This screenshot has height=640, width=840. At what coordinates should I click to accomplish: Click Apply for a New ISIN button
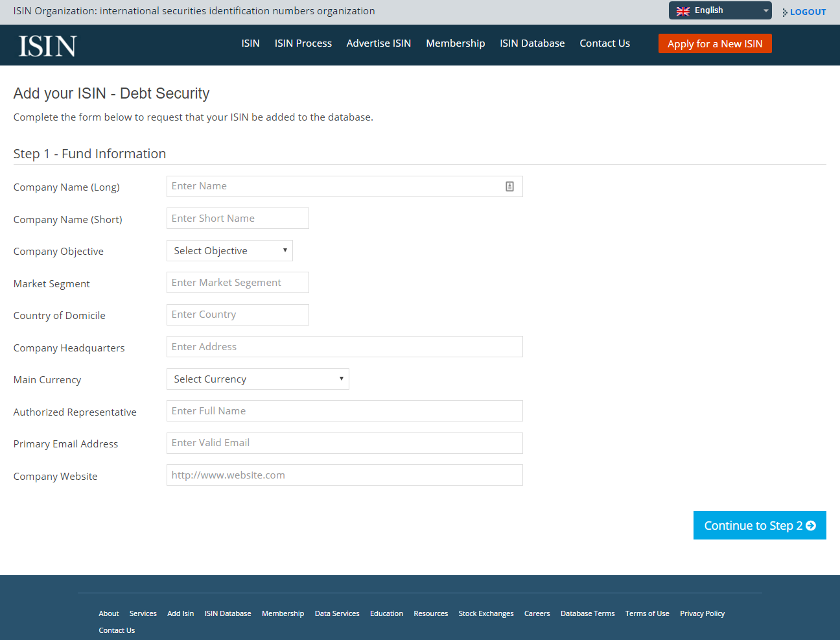[x=715, y=43]
